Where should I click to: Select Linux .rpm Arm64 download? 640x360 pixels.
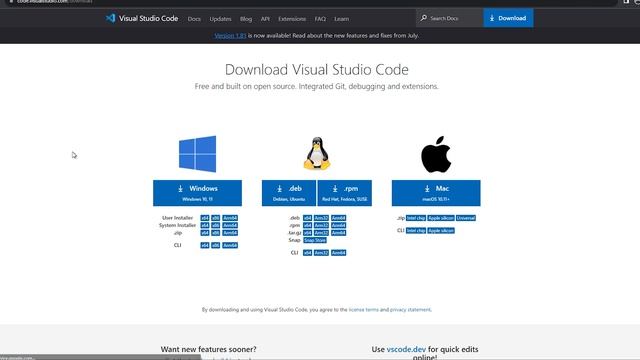click(338, 225)
